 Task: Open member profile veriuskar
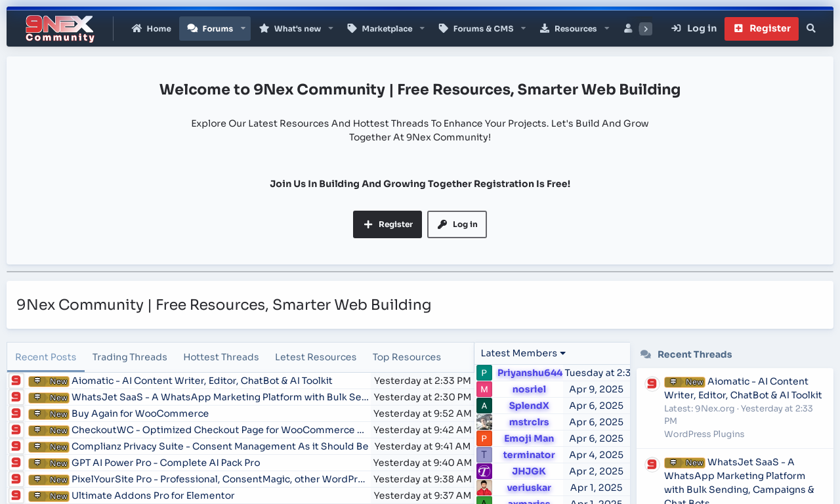pos(529,488)
